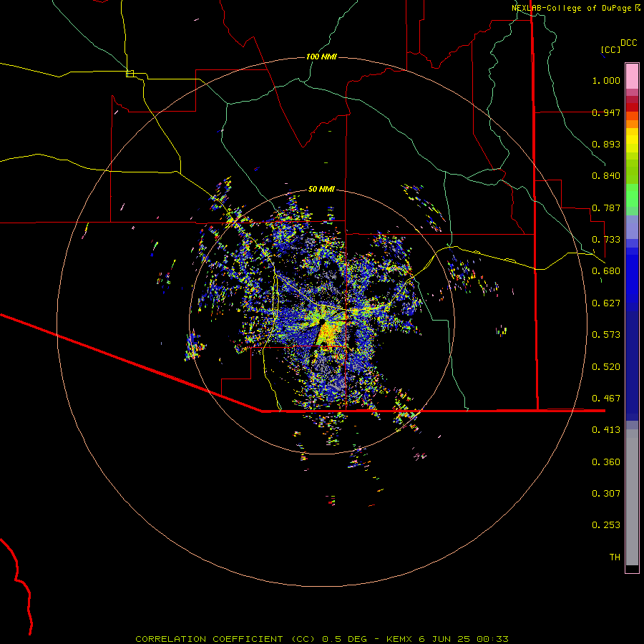Click the 0.680 scale value

(x=606, y=271)
